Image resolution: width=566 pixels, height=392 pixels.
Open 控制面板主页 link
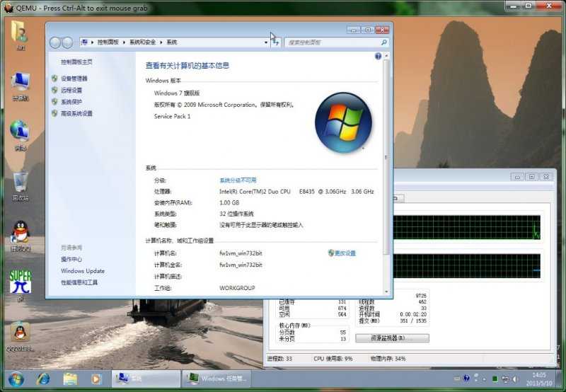click(76, 62)
